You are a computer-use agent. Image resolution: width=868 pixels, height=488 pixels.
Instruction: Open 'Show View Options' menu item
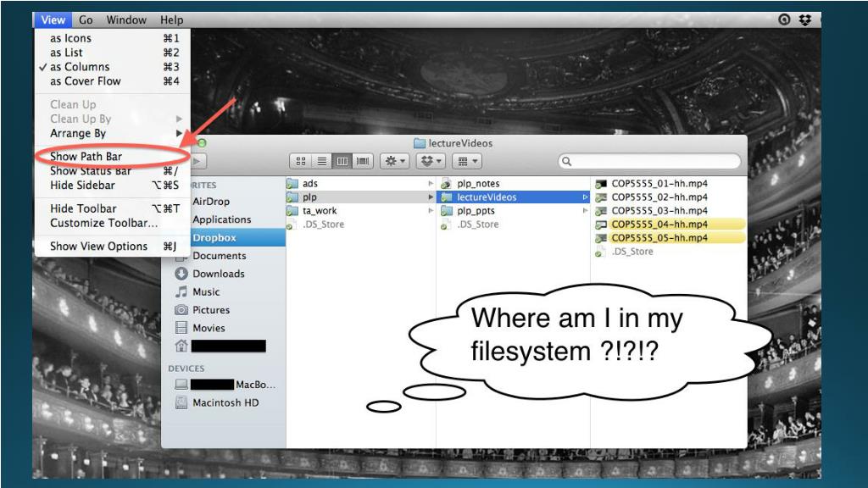point(113,247)
